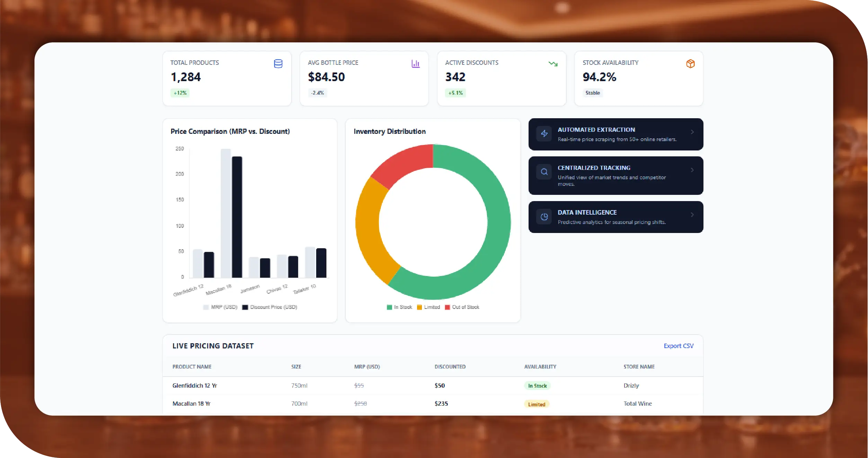The width and height of the screenshot is (868, 458).
Task: Expand the Automated Extraction chevron arrow
Action: [692, 132]
